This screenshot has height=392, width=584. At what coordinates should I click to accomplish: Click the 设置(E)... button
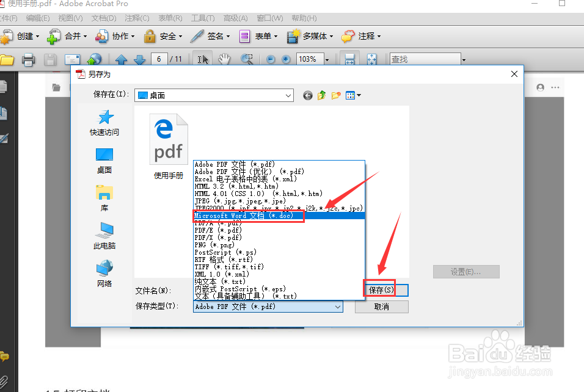pos(466,272)
